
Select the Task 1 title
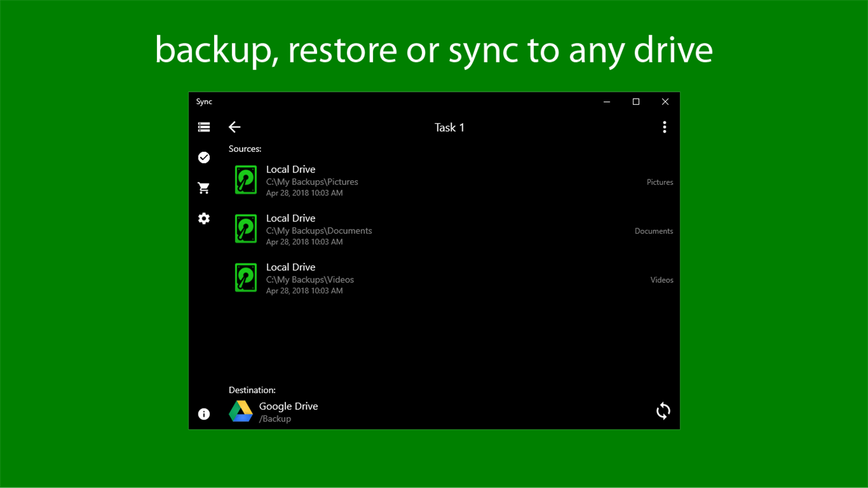click(x=449, y=127)
